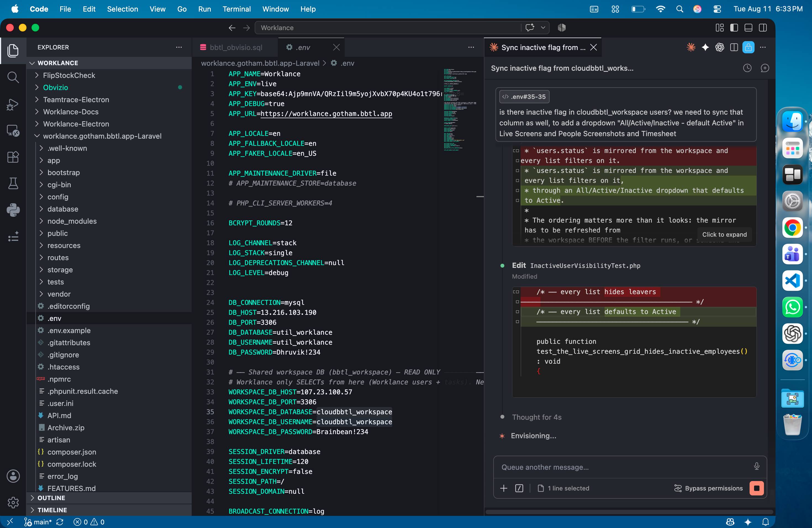Open the Testing flask view

(x=13, y=184)
